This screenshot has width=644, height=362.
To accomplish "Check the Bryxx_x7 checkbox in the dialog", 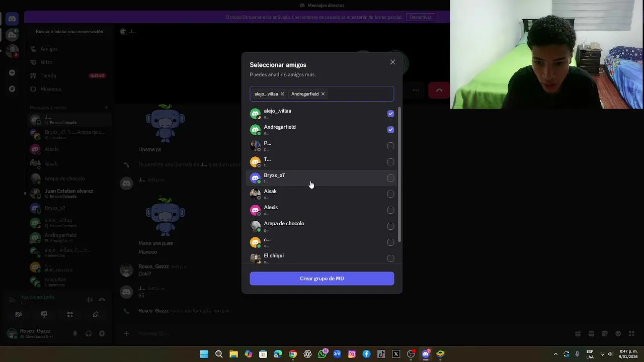I will [390, 178].
